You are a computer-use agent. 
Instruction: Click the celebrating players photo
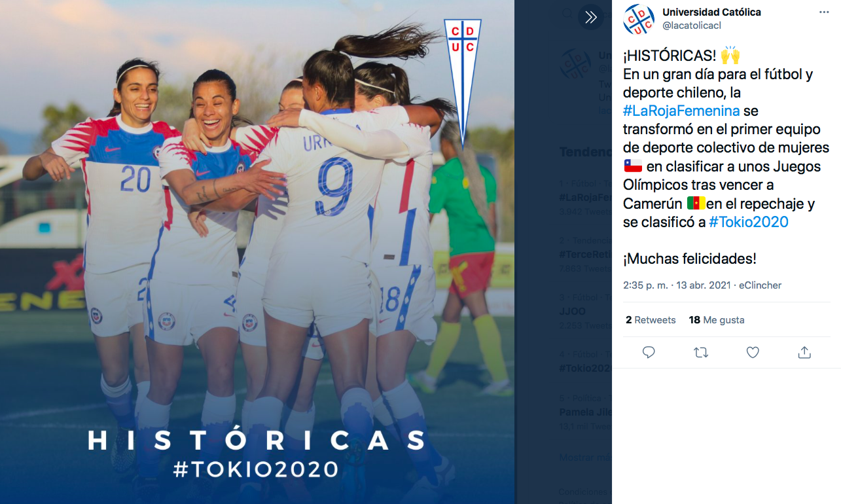click(257, 252)
